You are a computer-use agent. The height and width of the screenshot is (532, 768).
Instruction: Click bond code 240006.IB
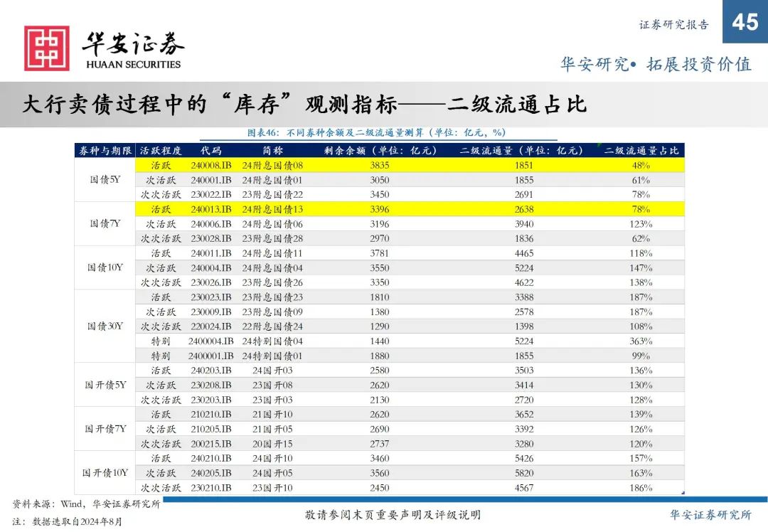click(x=211, y=224)
